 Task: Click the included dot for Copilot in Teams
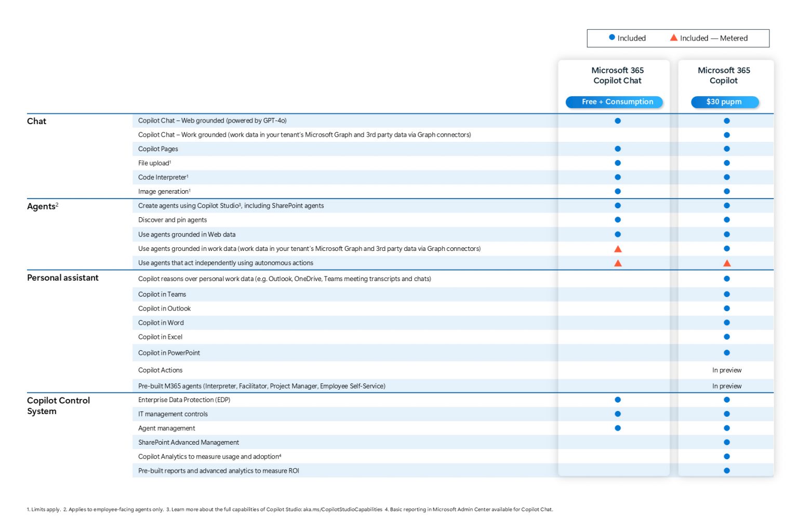(x=727, y=295)
